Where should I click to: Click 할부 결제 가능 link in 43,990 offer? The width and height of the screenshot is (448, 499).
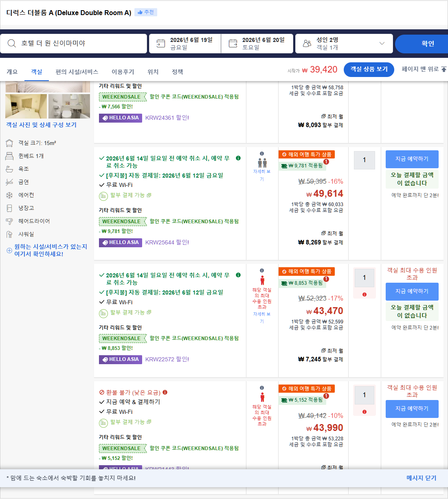130,422
